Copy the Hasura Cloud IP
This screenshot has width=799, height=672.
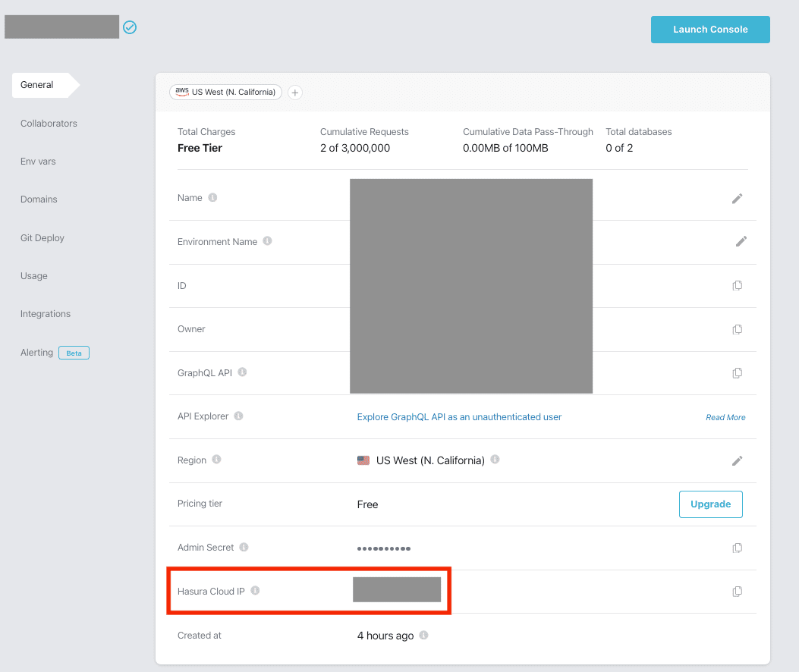coord(737,592)
